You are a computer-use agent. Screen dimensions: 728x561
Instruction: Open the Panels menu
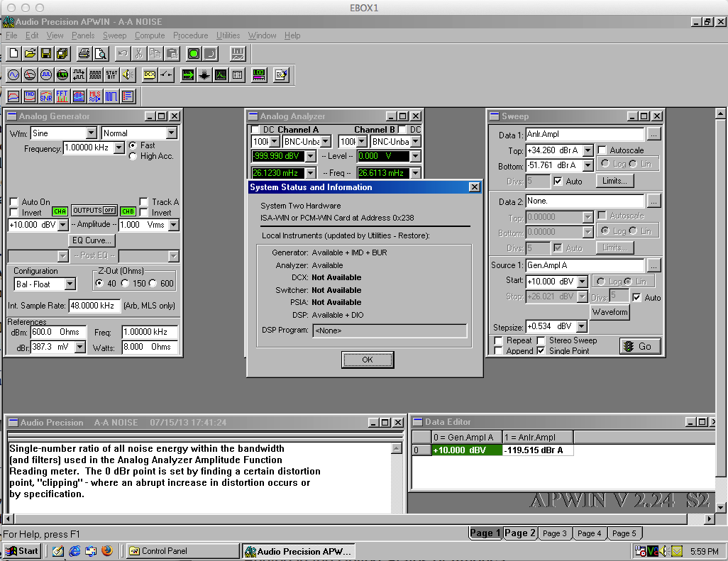click(x=83, y=35)
